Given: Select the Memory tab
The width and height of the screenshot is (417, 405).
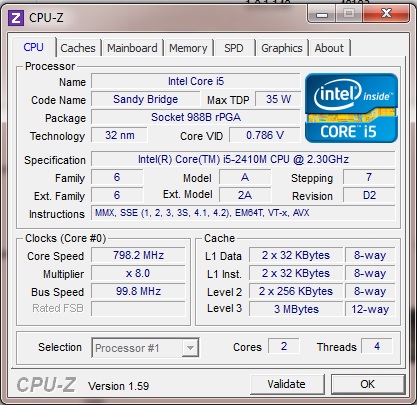Looking at the screenshot, I should (188, 48).
